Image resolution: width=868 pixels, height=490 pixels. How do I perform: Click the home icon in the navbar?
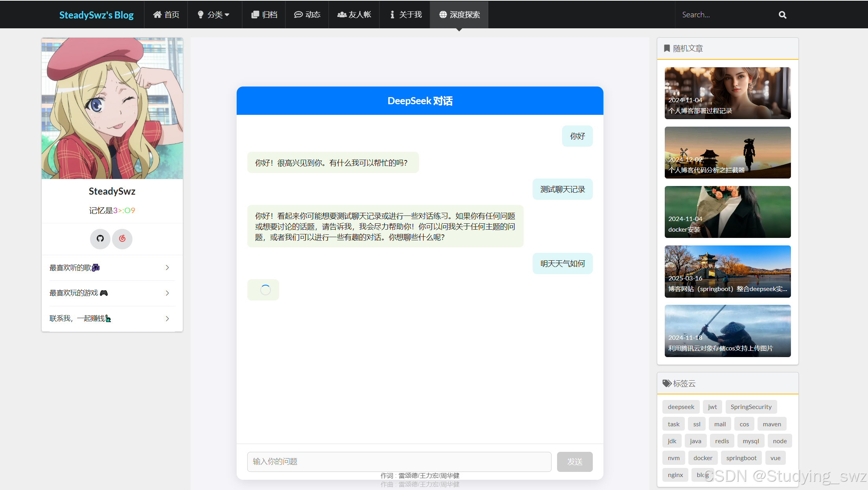[x=157, y=15]
